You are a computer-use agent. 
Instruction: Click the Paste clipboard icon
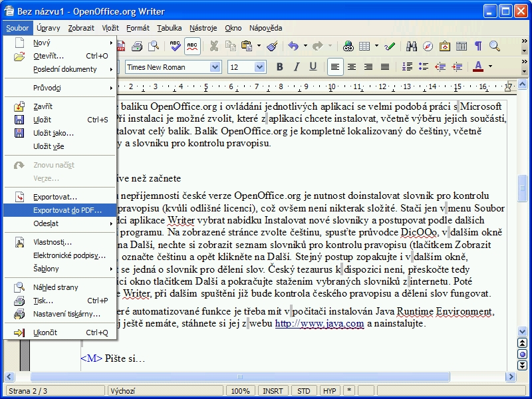coord(247,46)
